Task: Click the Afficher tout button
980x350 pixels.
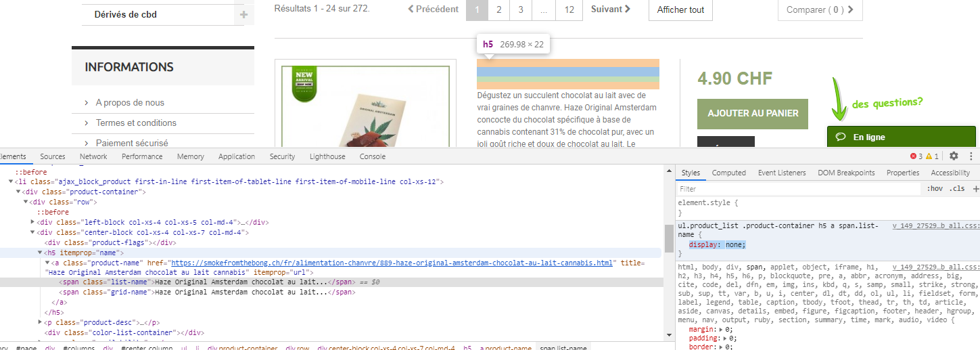Action: (x=680, y=9)
